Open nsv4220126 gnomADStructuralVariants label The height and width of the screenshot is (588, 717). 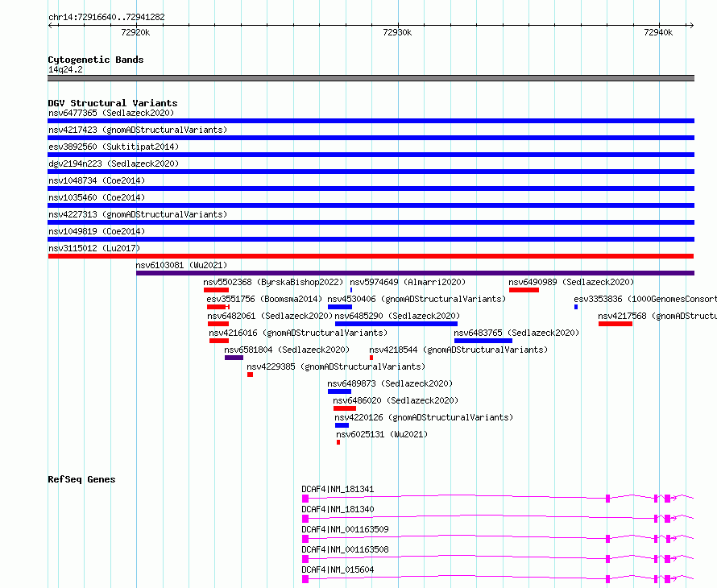[x=424, y=417]
